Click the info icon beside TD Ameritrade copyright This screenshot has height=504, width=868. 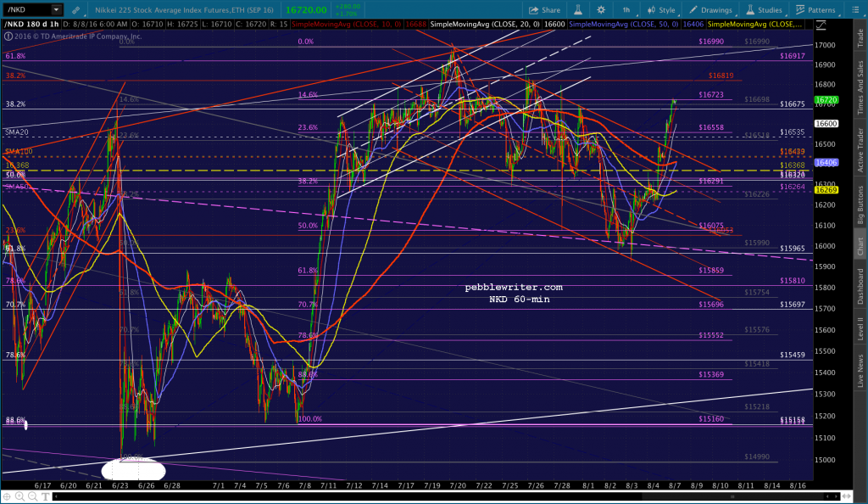coord(8,36)
